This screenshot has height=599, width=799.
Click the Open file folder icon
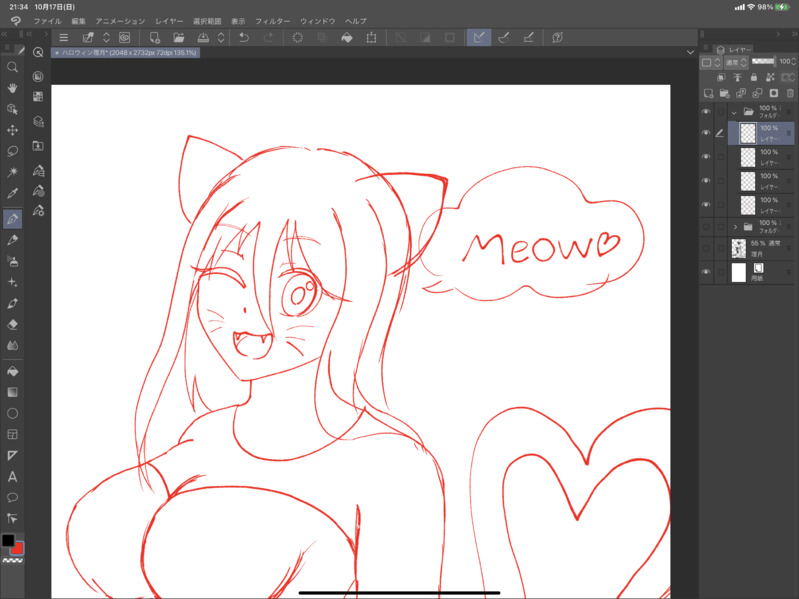[179, 37]
